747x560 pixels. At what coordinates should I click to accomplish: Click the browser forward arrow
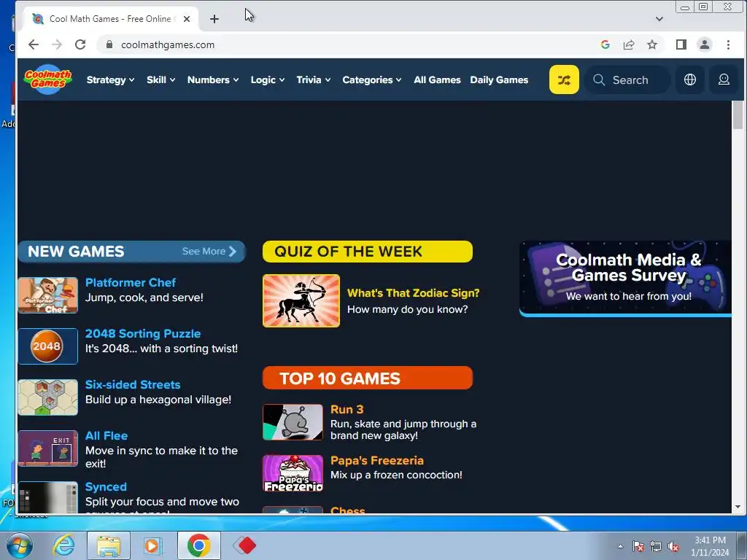tap(57, 44)
